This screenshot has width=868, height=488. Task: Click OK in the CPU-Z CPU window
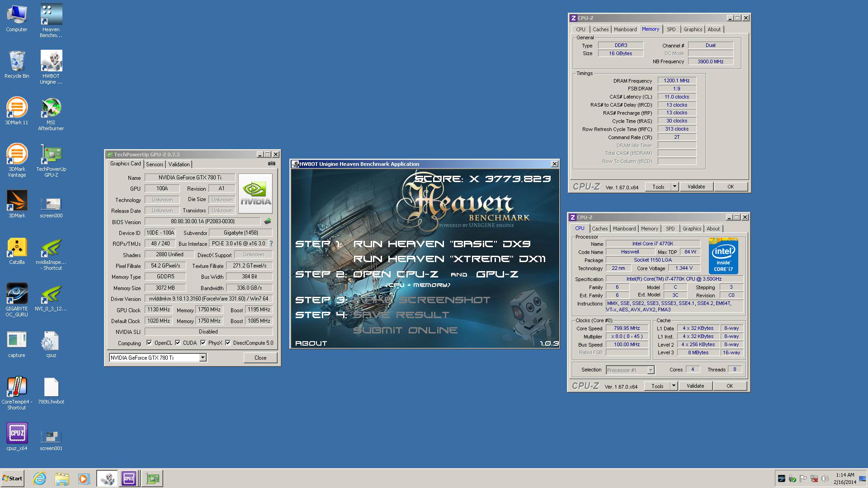(730, 386)
